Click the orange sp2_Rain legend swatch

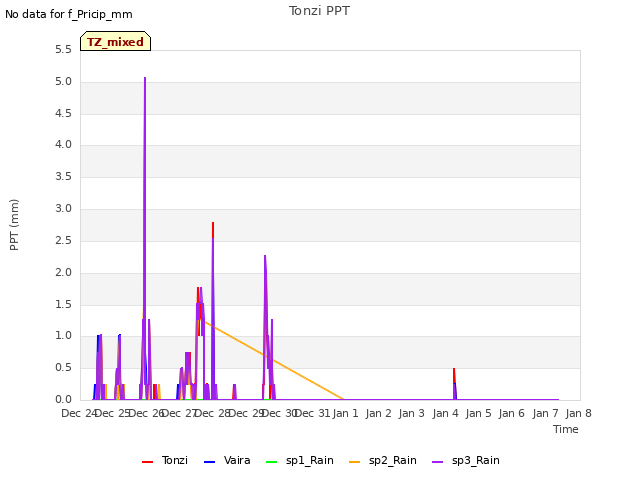(x=355, y=462)
